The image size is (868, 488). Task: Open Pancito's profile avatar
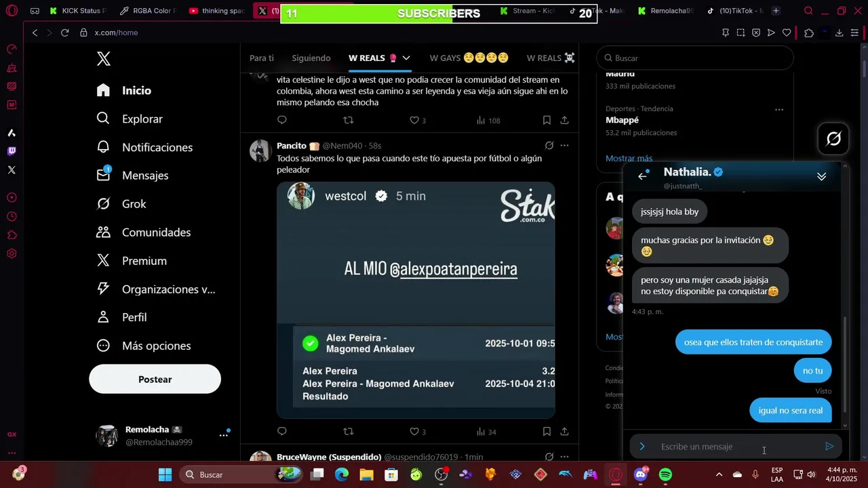click(x=260, y=151)
